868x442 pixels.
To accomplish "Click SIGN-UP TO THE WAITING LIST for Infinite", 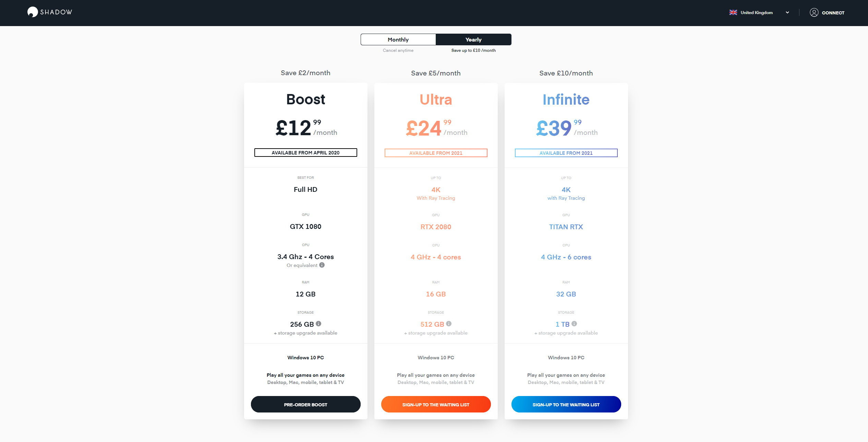I will tap(566, 404).
